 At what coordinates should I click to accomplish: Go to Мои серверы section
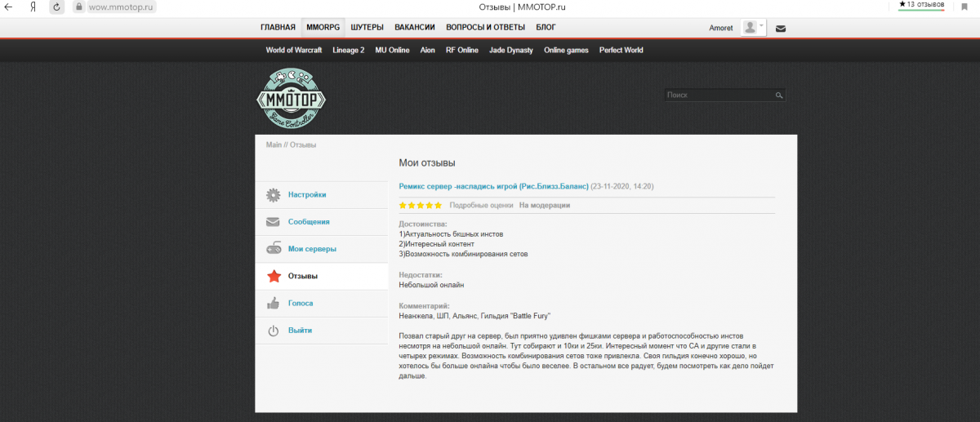(311, 249)
